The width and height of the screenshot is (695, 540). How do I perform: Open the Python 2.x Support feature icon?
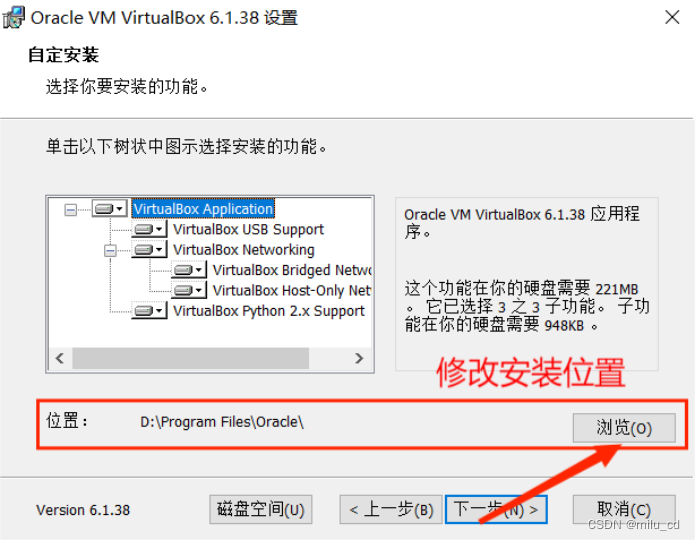(149, 311)
